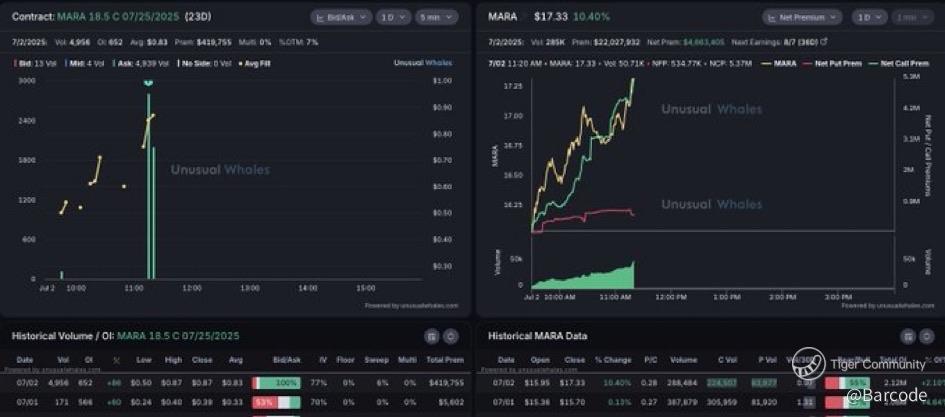945x417 pixels.
Task: Toggle the Net Put Prem legend entry
Action: tap(832, 63)
